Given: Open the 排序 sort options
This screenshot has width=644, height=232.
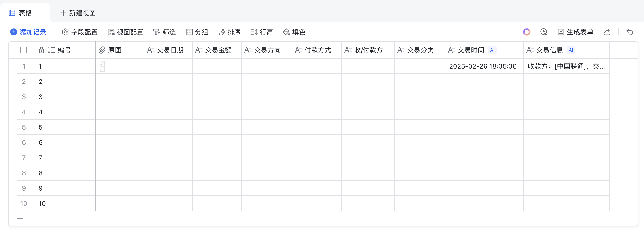Looking at the screenshot, I should 229,32.
